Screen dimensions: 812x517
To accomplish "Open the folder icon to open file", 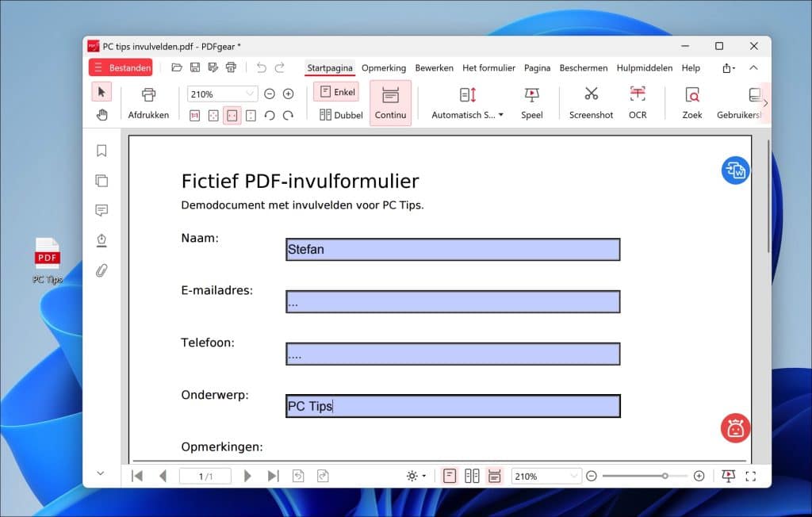I will point(177,67).
